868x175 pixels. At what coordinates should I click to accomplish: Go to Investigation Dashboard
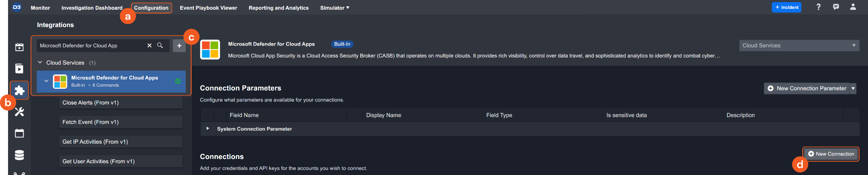[x=92, y=8]
